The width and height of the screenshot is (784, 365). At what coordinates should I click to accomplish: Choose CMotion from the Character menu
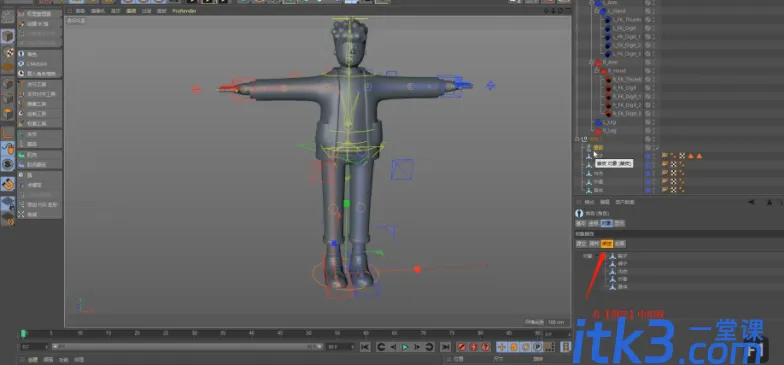pos(37,64)
